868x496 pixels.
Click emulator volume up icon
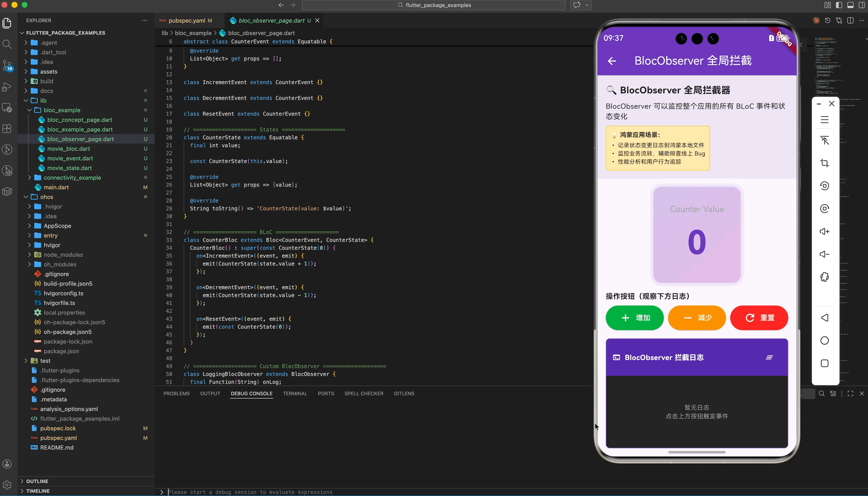tap(824, 231)
